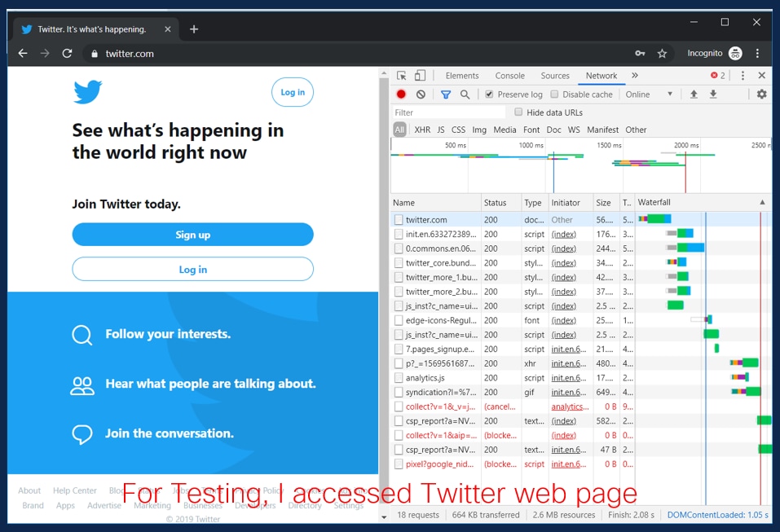This screenshot has height=532, width=780.
Task: Filter requests by XHR type
Action: click(422, 130)
